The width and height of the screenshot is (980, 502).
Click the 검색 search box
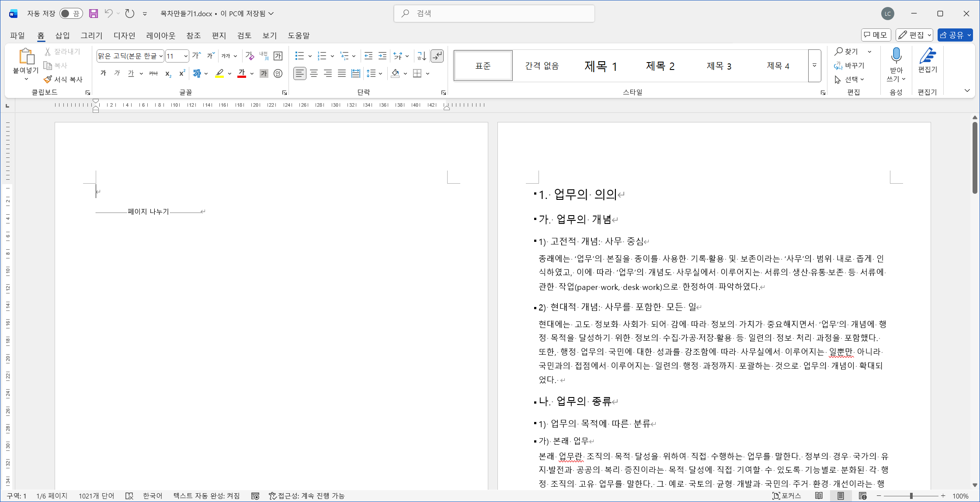pyautogui.click(x=494, y=14)
